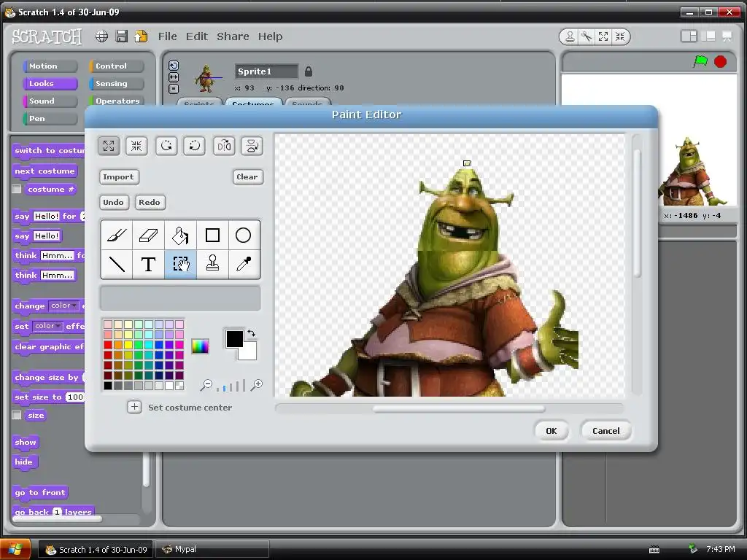Click the Sprite1 name field
Screen dimensions: 747x560
coord(266,71)
